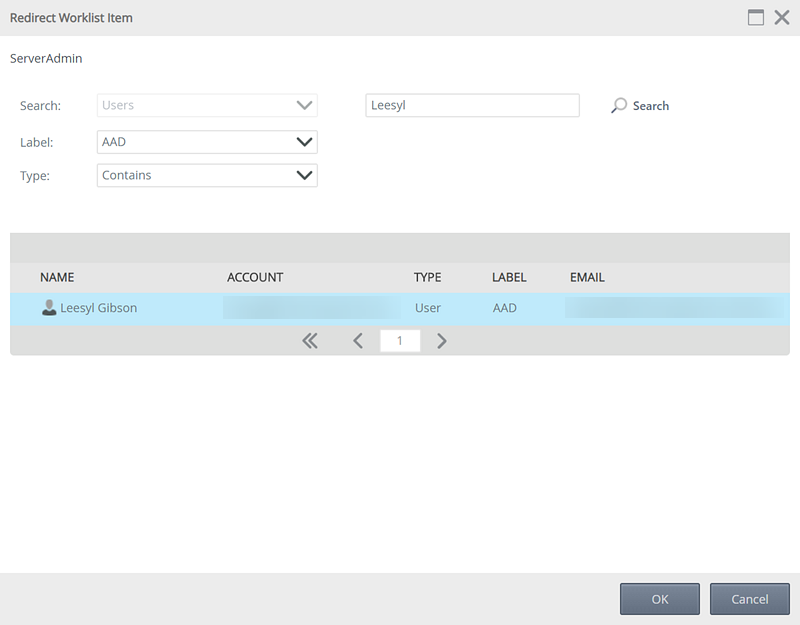Click the user avatar icon beside Leesyl Gibson
This screenshot has height=625, width=800.
tap(49, 308)
